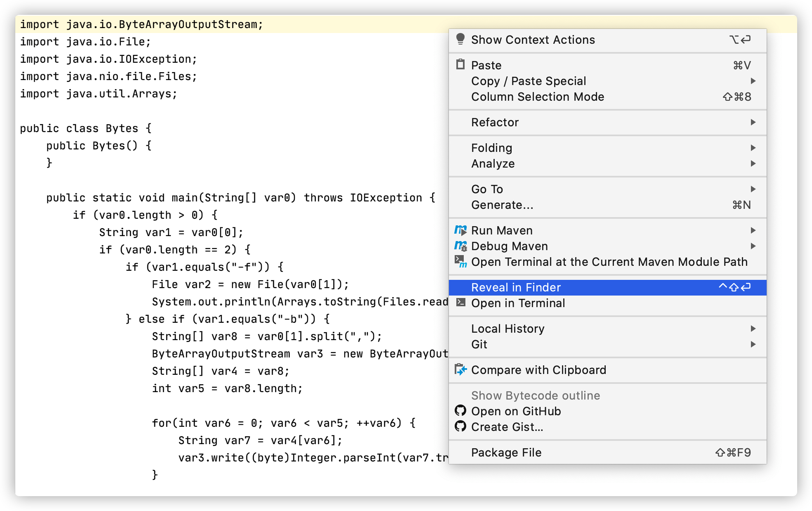Click the Show Context Actions lightbulb icon
Viewport: 812px width, 511px height.
[460, 39]
